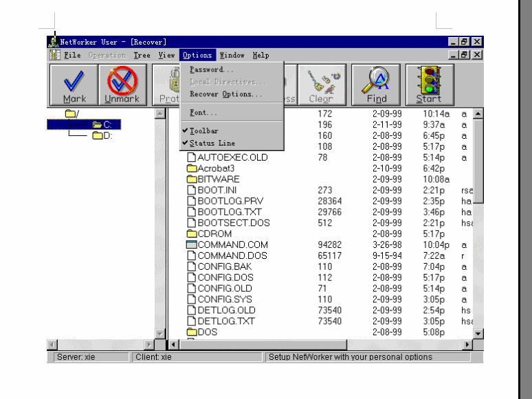Screen dimensions: 532x399
Task: Click the Mark toolbar button
Action: [x=74, y=85]
